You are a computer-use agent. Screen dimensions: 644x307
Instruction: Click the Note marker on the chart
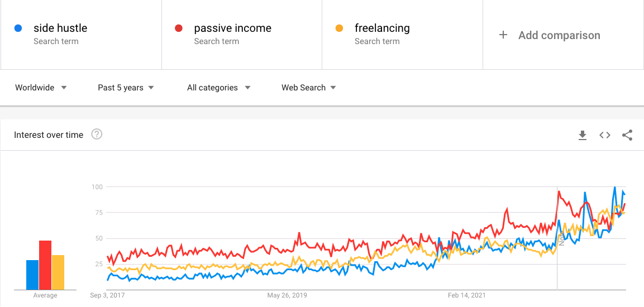tap(561, 239)
